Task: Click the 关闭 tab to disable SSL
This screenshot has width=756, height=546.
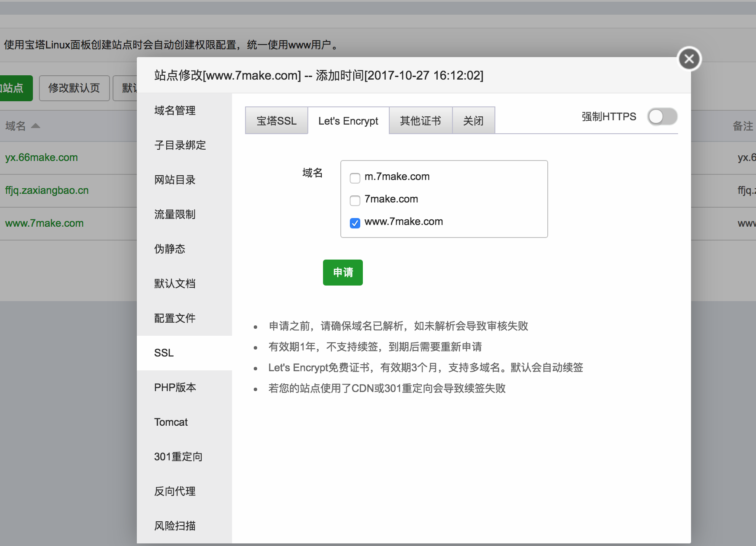Action: 473,121
